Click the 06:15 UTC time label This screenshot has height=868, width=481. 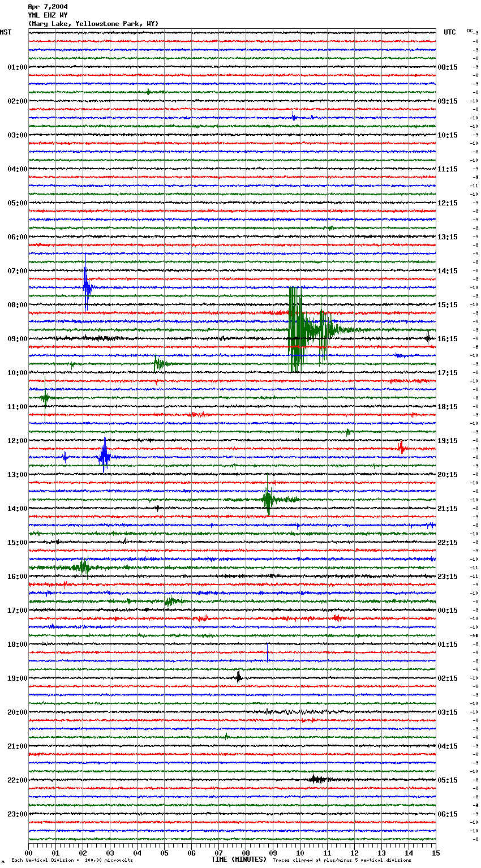(448, 814)
